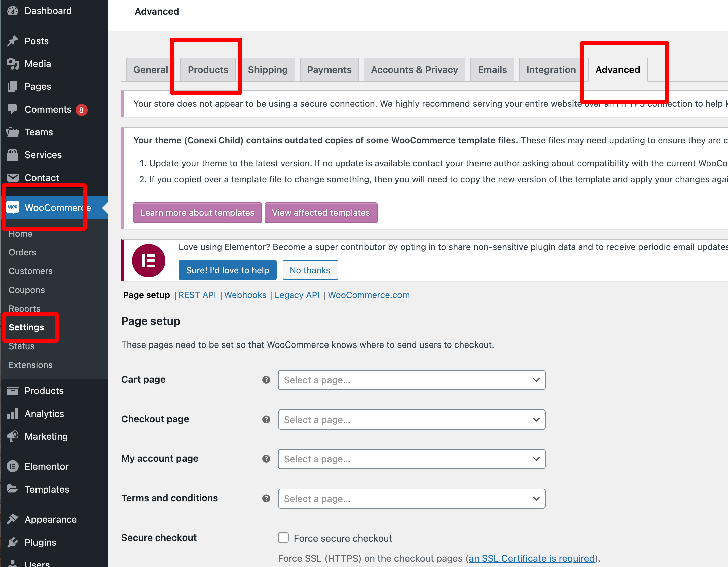Enable Force secure checkout checkbox
Image resolution: width=728 pixels, height=567 pixels.
(283, 538)
